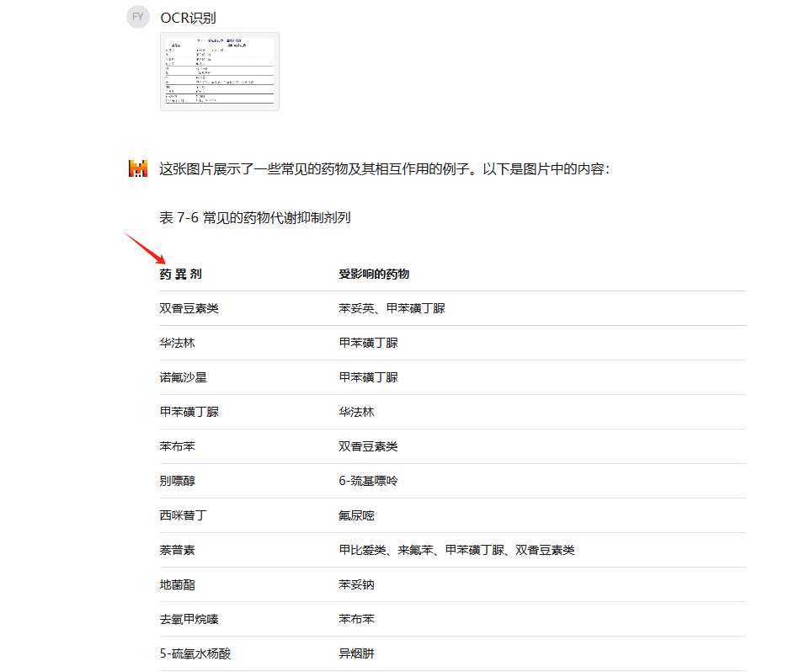805x672 pixels.
Task: Click the '苯妥钠' cell
Action: tap(356, 584)
